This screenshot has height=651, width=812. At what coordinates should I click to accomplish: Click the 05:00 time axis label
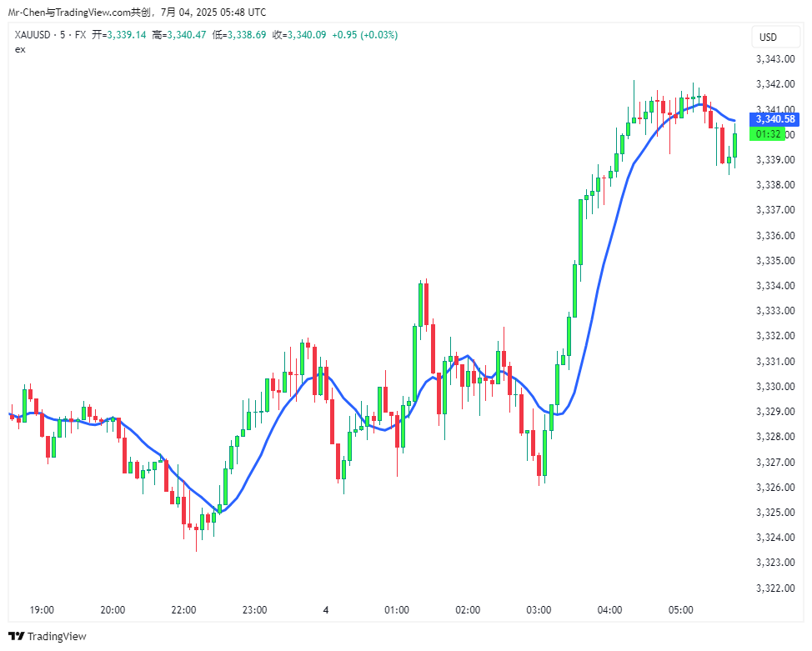pos(680,609)
